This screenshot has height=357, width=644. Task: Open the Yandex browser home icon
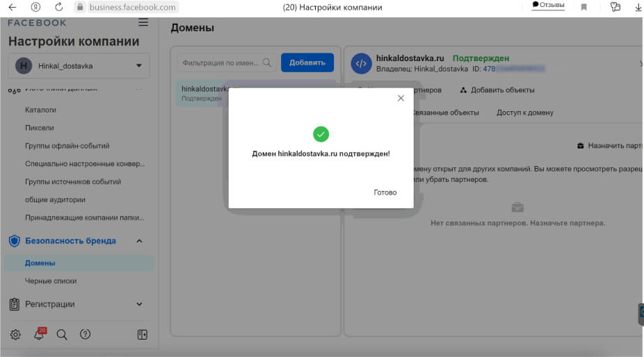35,7
